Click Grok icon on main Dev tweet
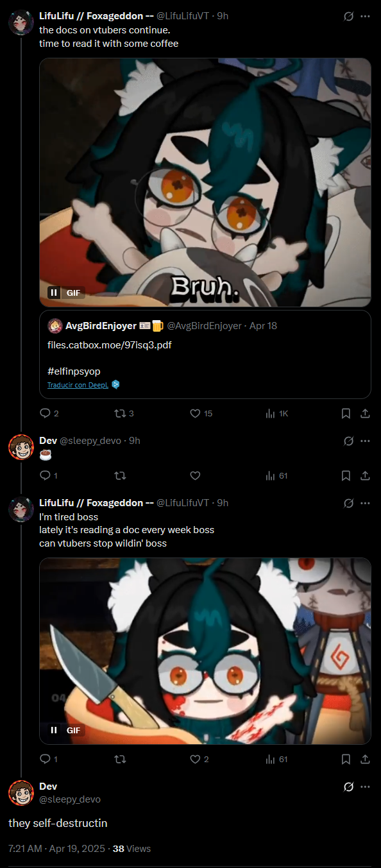Screen dimensions: 381x868 [349, 787]
